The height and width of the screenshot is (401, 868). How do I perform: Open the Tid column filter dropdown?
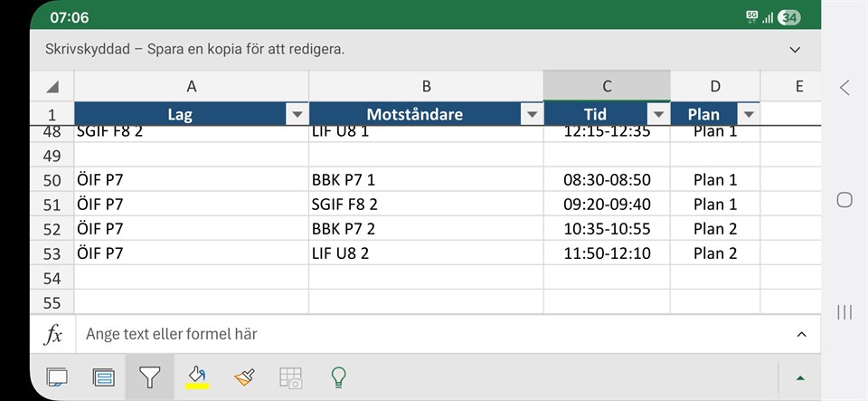click(658, 114)
